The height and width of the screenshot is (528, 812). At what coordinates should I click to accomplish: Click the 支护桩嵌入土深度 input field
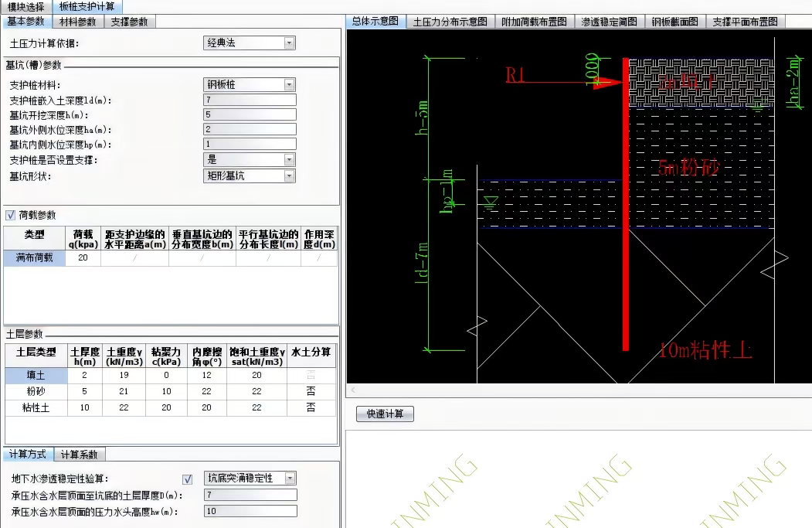[250, 100]
